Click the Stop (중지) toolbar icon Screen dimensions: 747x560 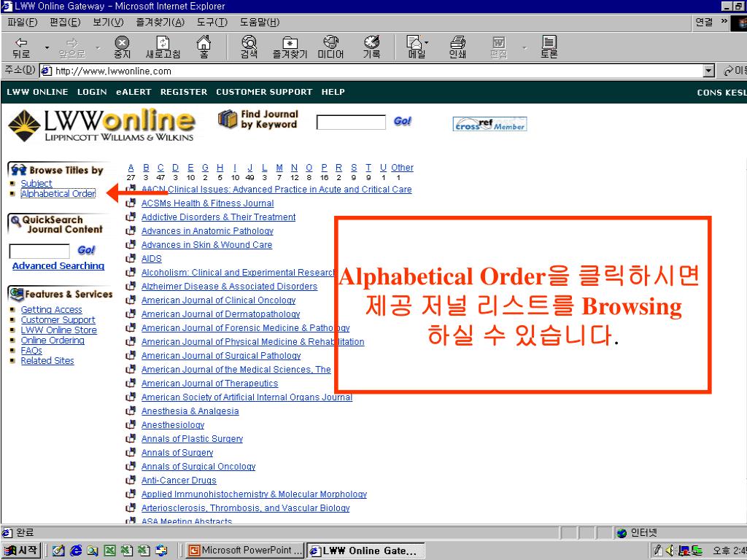123,47
